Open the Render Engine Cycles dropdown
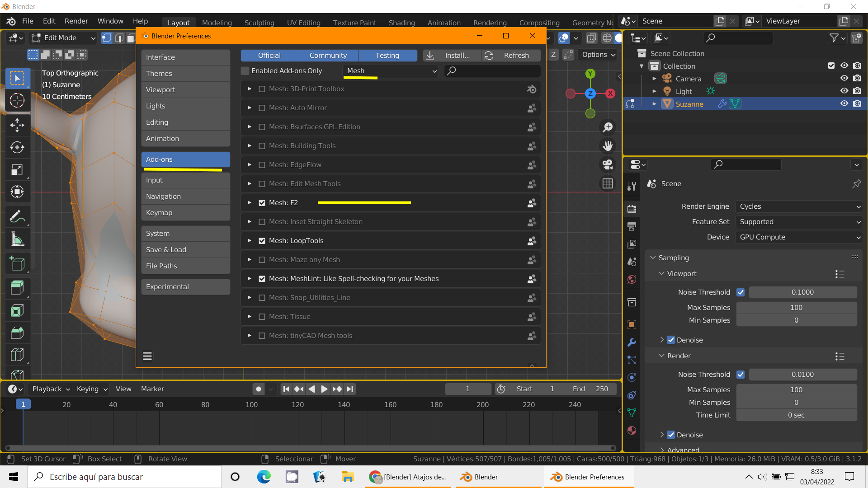The image size is (868, 488). point(799,206)
